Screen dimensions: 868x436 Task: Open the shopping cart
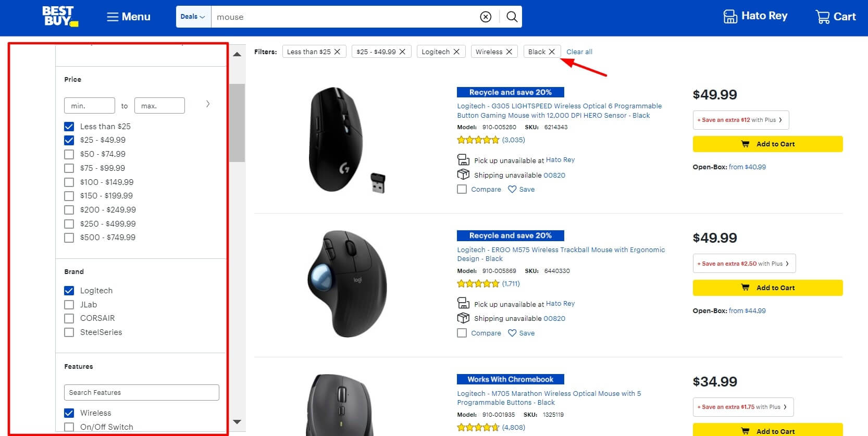835,17
